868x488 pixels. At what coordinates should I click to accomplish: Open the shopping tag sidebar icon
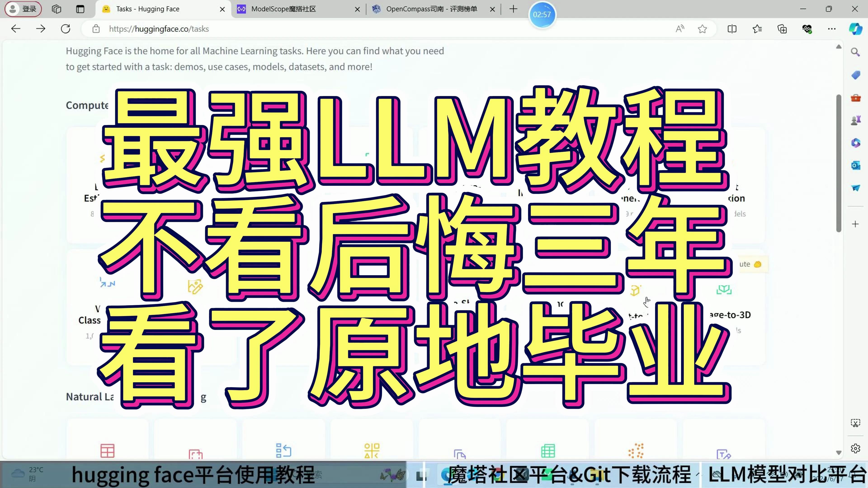pyautogui.click(x=855, y=75)
